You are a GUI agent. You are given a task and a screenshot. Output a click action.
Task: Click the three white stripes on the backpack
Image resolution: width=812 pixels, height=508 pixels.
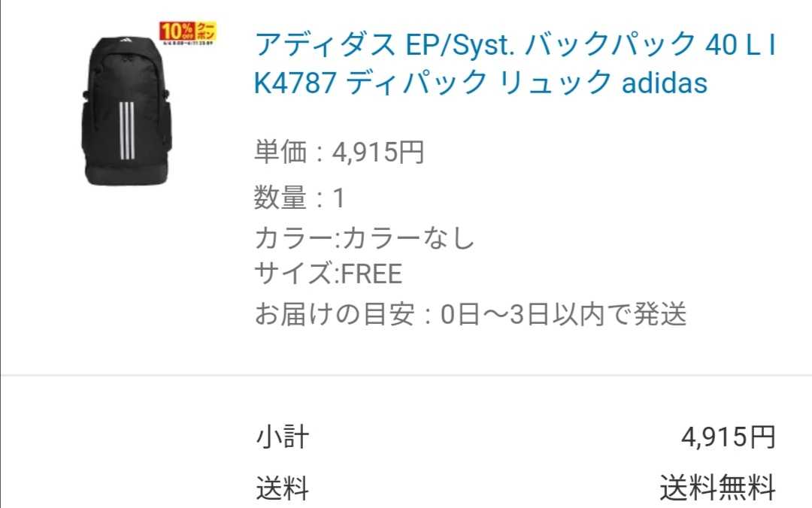click(127, 131)
